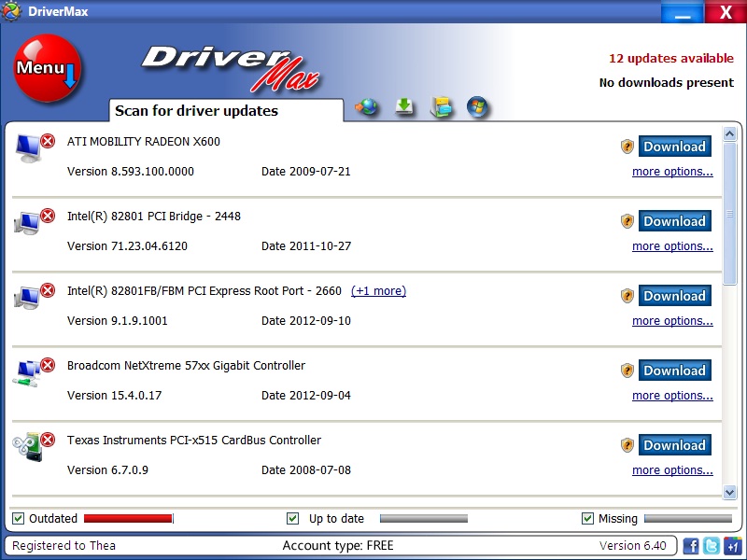Select Texas Instruments PCI-x515 CardBus Controller name
This screenshot has width=747, height=560.
pyautogui.click(x=194, y=440)
